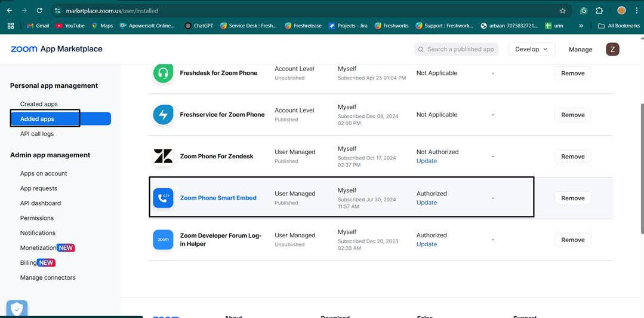Open Notifications in sidebar

(38, 233)
